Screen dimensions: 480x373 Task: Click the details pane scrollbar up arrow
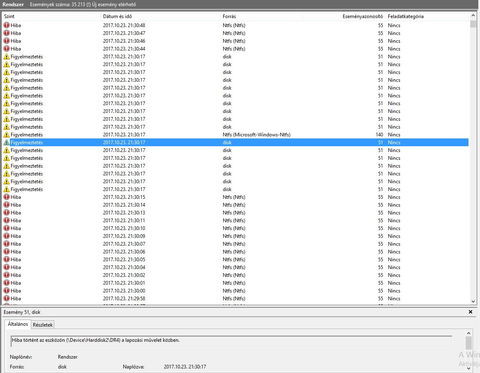469,333
